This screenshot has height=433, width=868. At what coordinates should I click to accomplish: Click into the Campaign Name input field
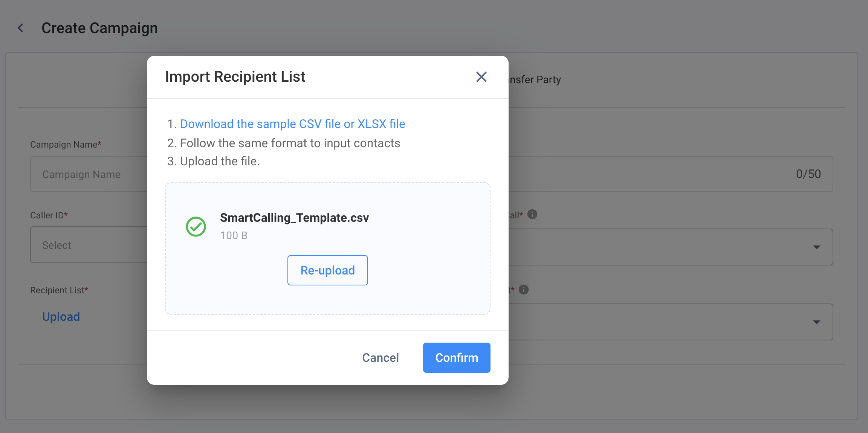[x=89, y=174]
